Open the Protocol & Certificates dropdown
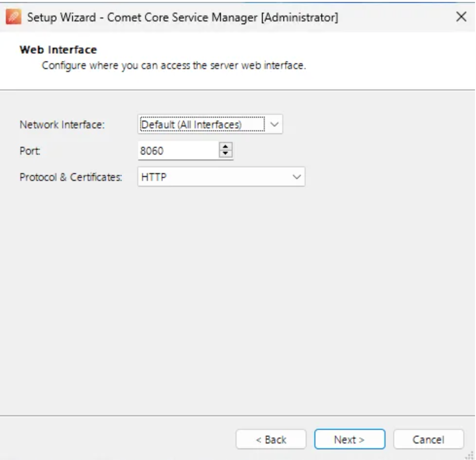Viewport: 476px width, 460px height. point(297,177)
